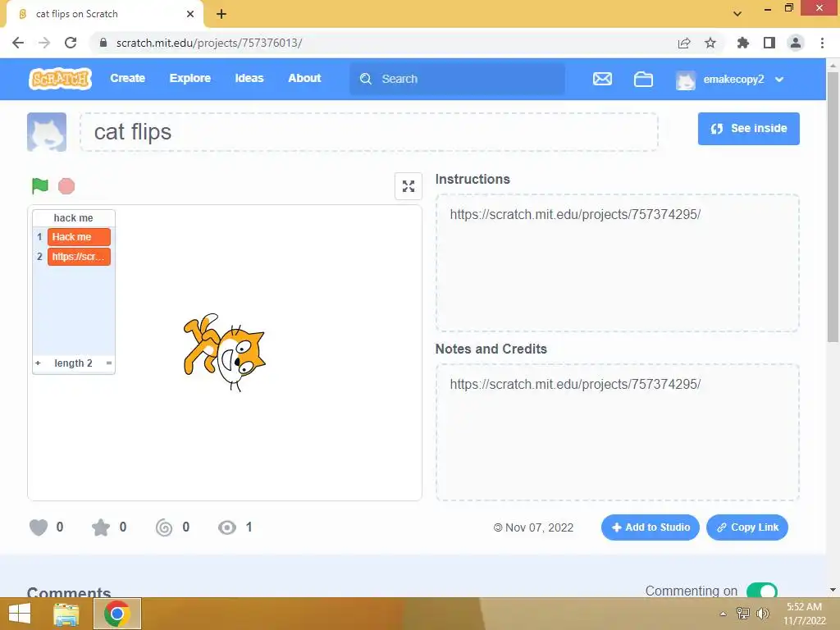840x630 pixels.
Task: Open the Chrome extensions puzzle icon
Action: [742, 43]
